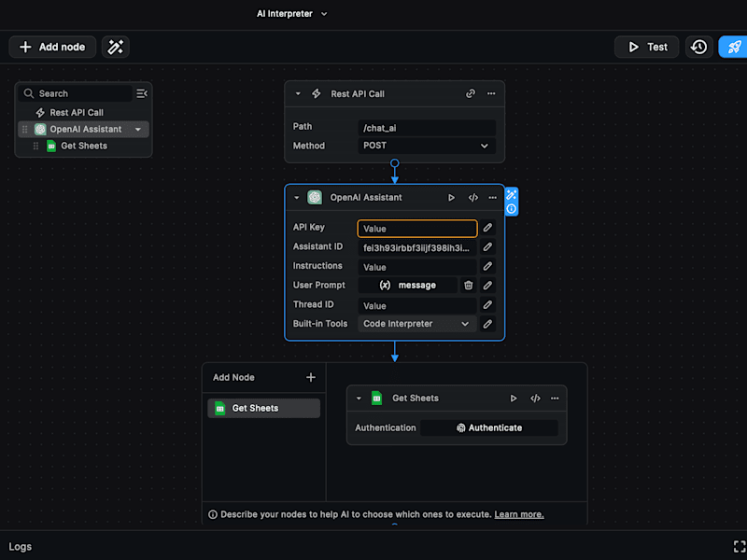Open the version history icon
The image size is (747, 560).
pos(698,47)
